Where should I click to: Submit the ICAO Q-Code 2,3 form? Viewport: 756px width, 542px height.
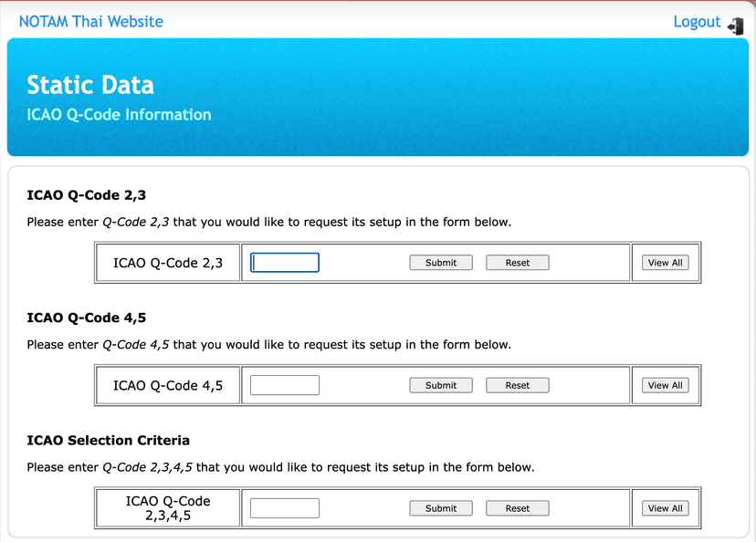point(441,263)
